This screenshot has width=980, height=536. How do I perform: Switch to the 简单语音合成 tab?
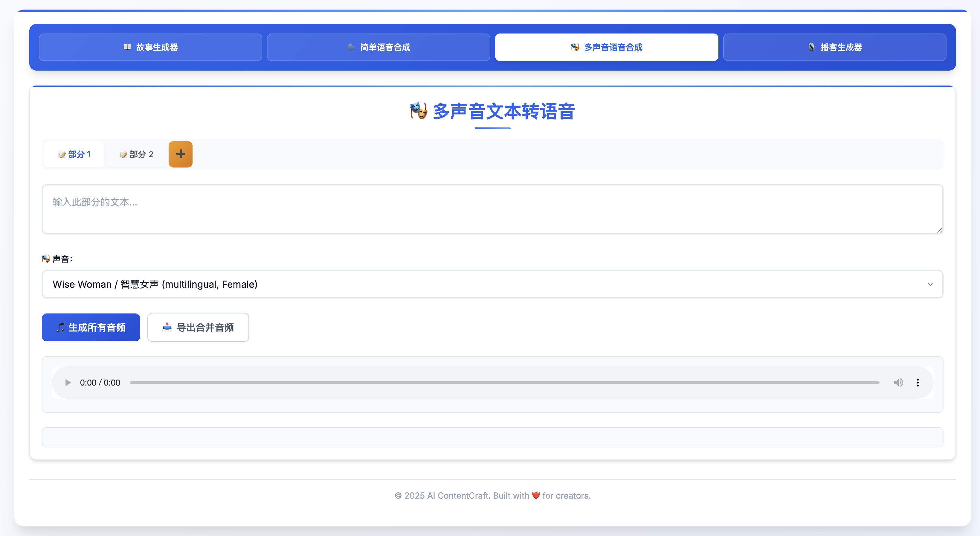[378, 47]
